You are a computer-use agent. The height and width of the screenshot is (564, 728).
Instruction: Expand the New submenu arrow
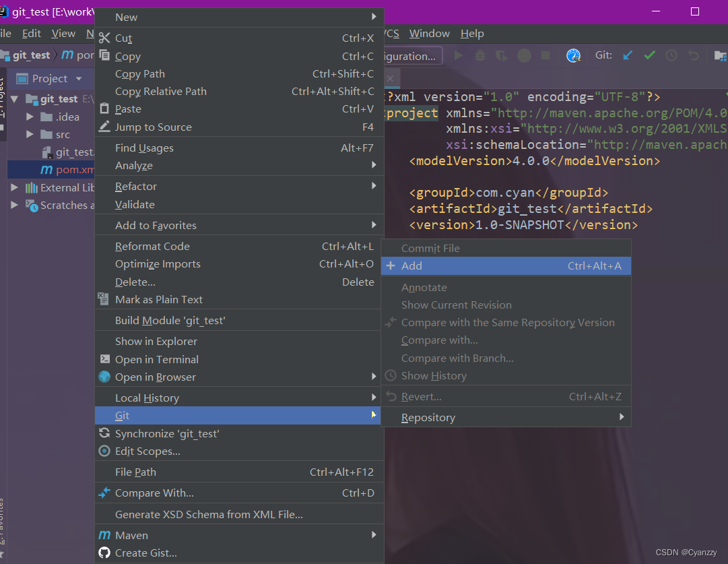(374, 17)
